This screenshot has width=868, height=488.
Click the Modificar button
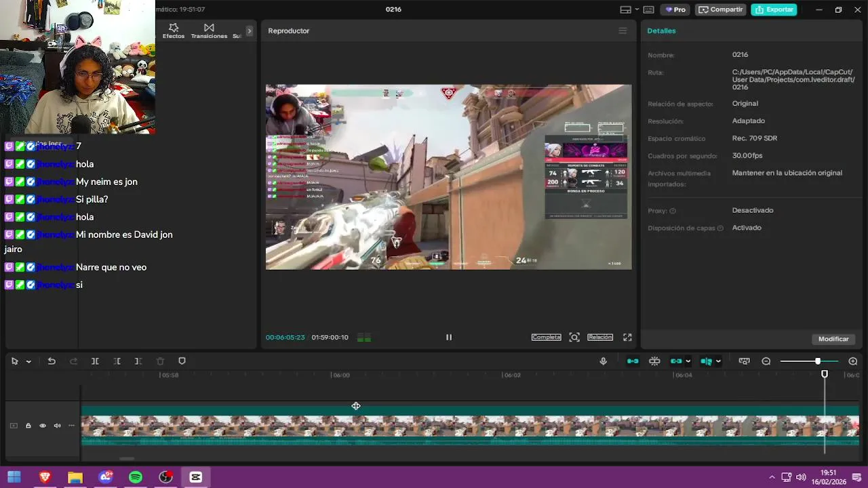point(833,339)
